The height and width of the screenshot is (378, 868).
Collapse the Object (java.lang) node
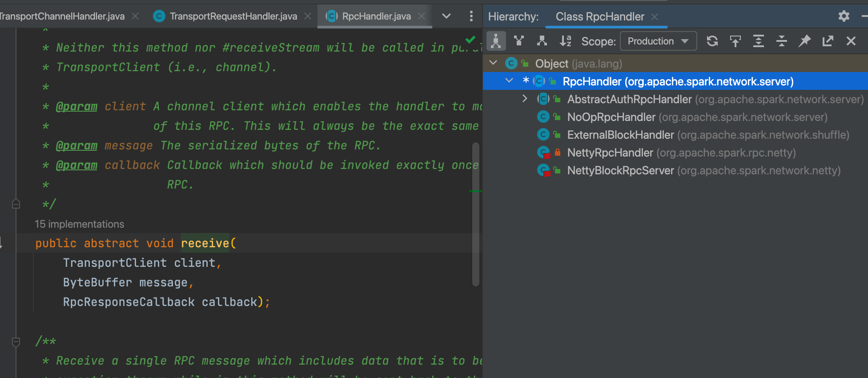point(493,63)
